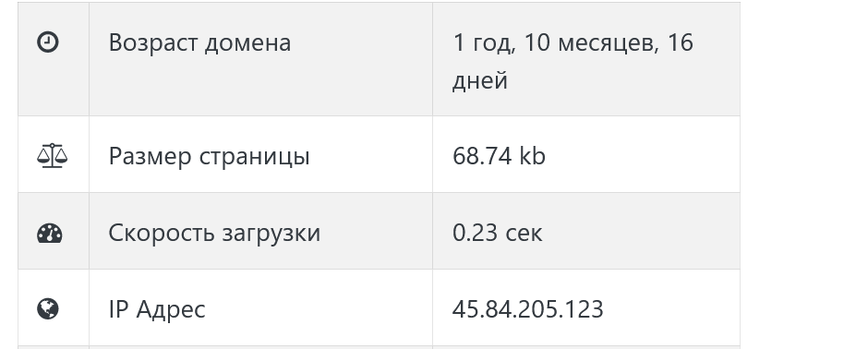The image size is (868, 349).
Task: Click the word загрузки in the label
Action: coord(271,234)
